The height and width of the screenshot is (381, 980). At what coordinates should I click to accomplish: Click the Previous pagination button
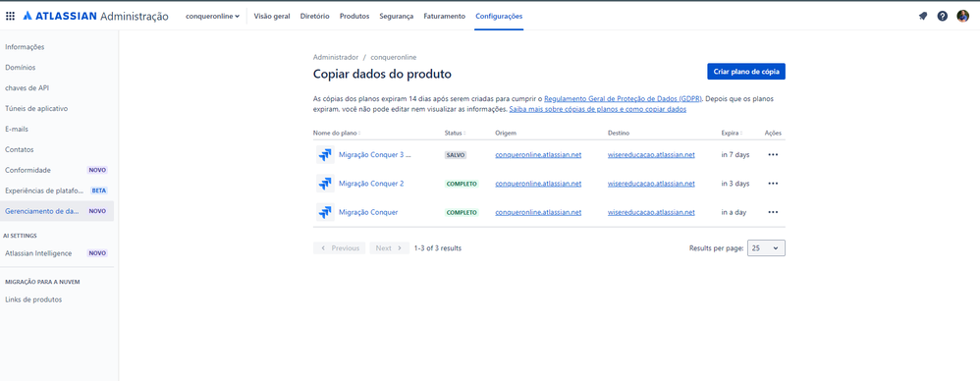click(340, 248)
